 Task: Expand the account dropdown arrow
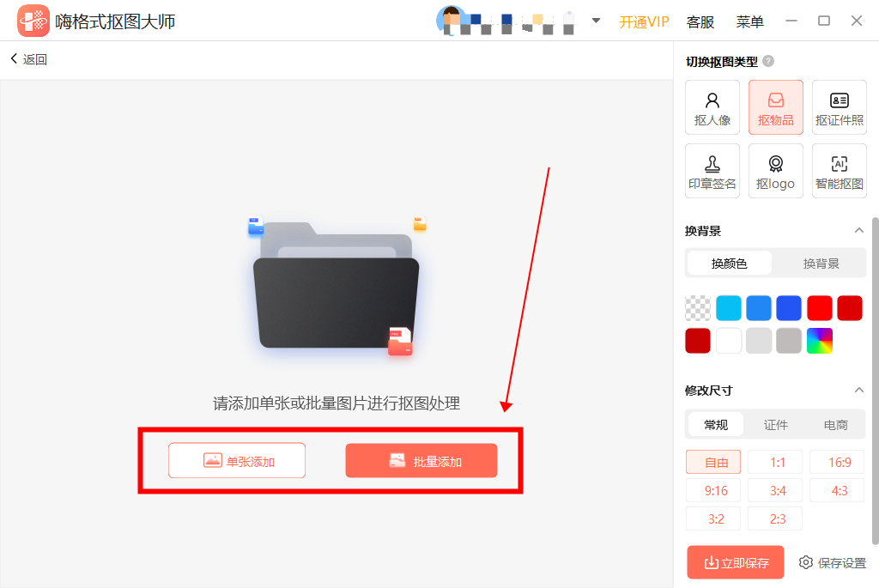596,21
